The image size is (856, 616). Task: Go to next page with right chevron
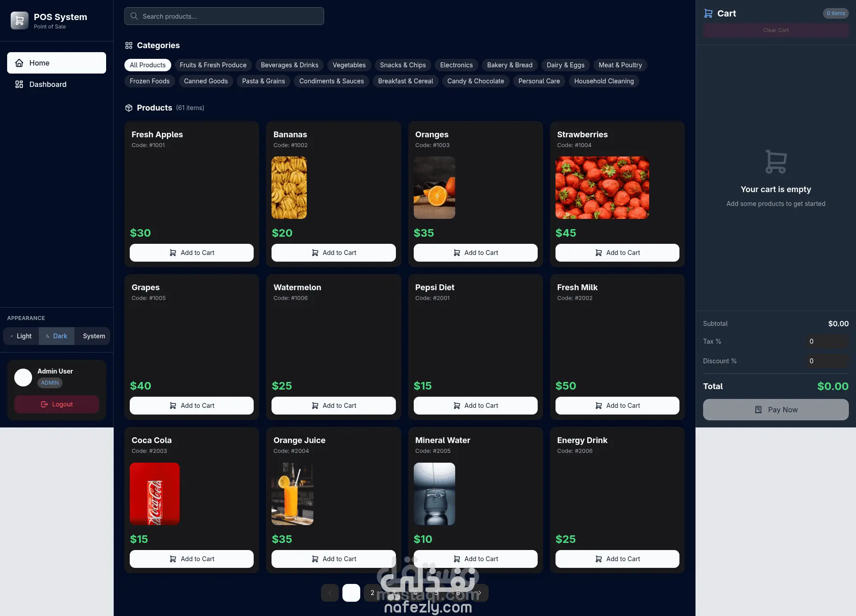coord(479,593)
